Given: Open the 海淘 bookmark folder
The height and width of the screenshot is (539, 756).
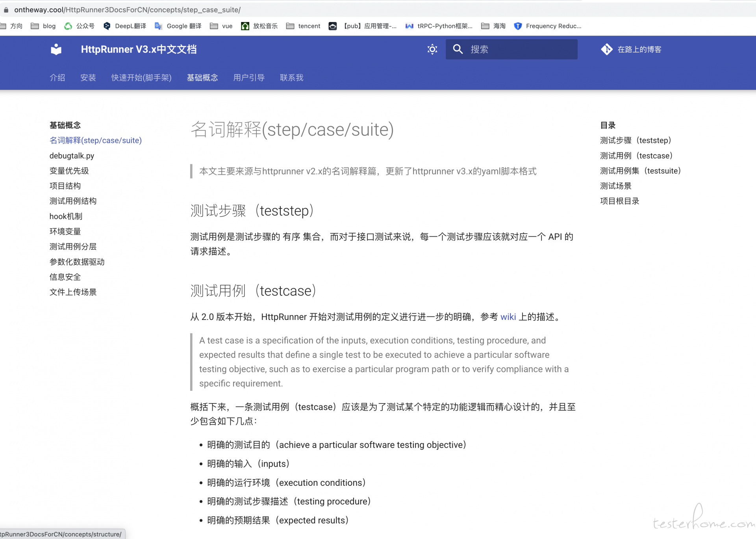Looking at the screenshot, I should tap(493, 26).
